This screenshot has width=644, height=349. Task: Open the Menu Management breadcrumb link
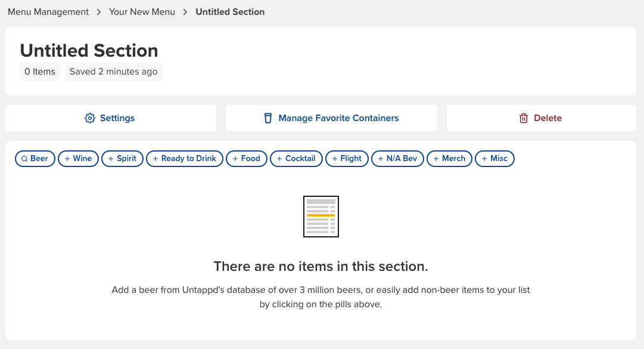pos(48,12)
